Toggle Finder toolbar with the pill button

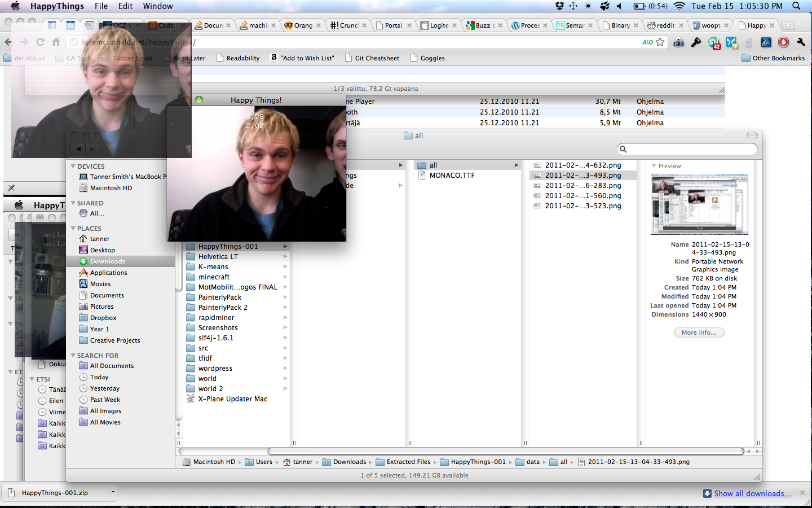tap(752, 135)
